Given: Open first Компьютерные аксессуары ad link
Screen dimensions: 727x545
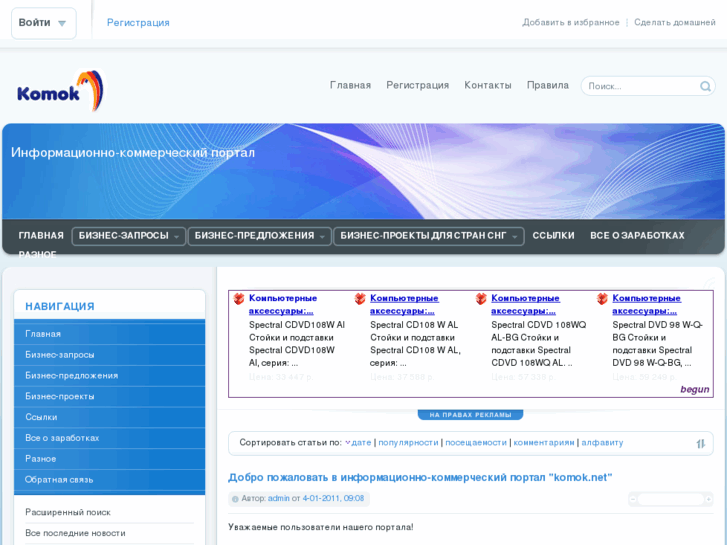Looking at the screenshot, I should pos(282,305).
